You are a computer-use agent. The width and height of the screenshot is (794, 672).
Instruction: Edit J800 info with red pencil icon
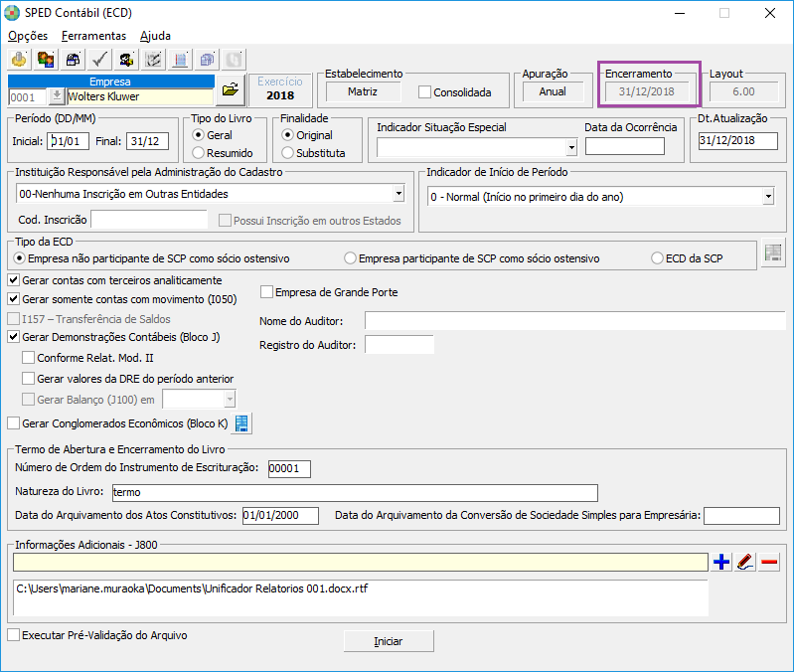pos(745,562)
